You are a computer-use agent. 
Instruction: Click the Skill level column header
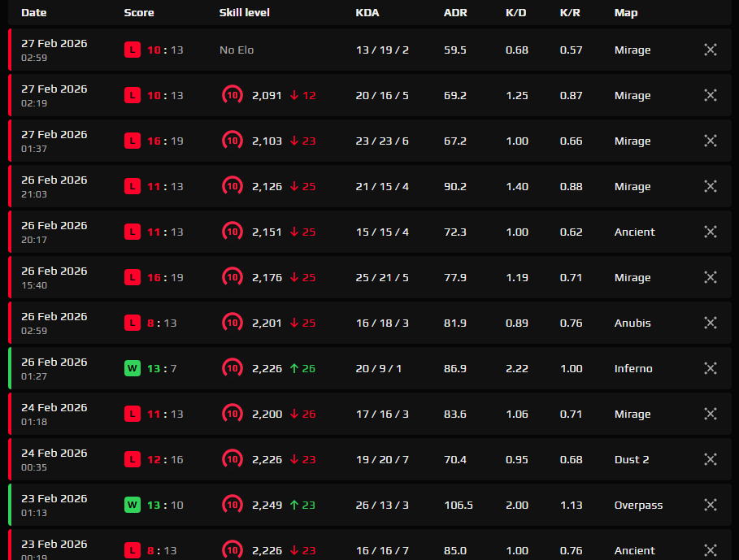[x=244, y=13]
